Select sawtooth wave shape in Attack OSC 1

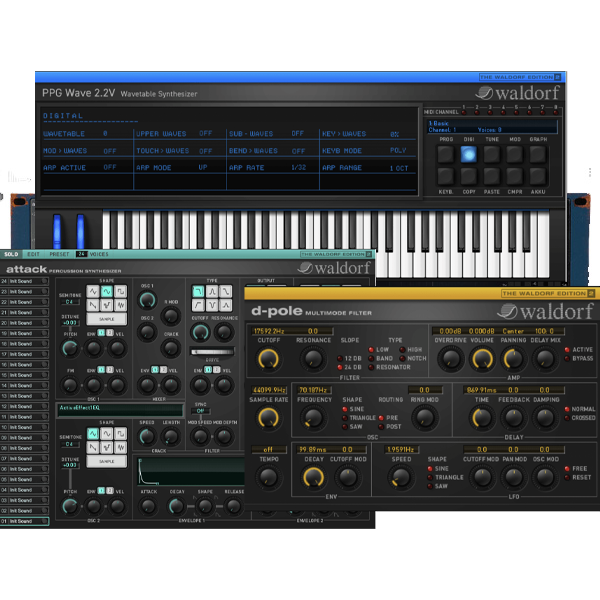pos(93,305)
